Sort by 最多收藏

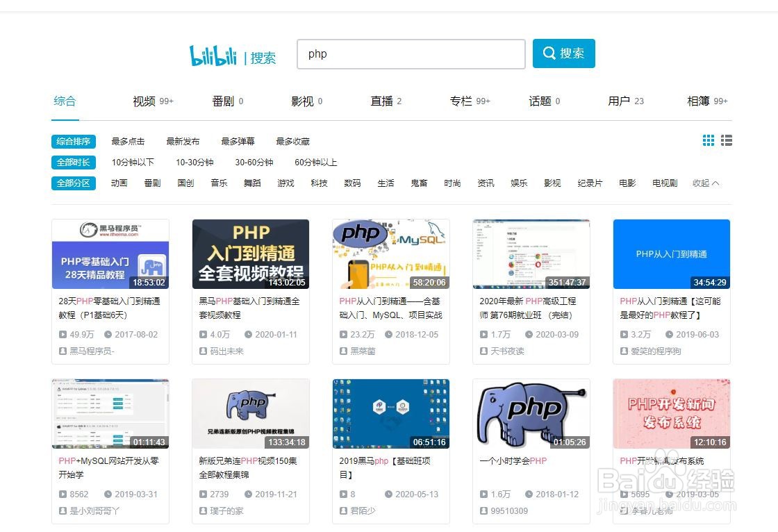[x=292, y=142]
